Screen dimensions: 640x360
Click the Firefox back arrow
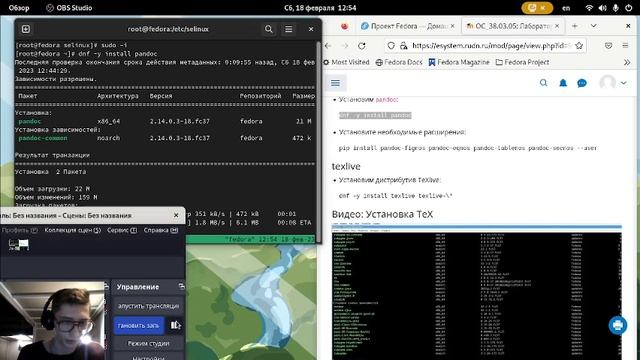tap(328, 46)
